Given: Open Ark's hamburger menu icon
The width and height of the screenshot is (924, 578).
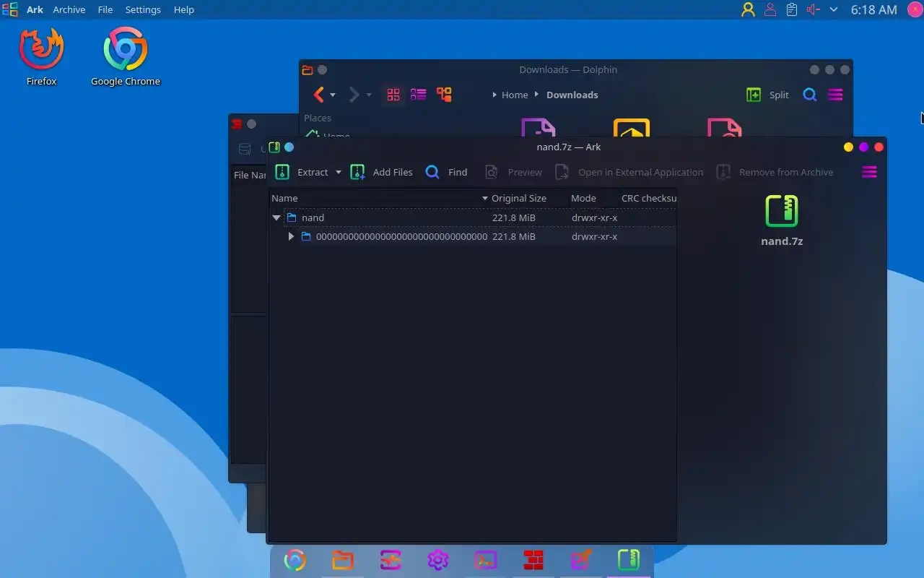Looking at the screenshot, I should pos(869,172).
